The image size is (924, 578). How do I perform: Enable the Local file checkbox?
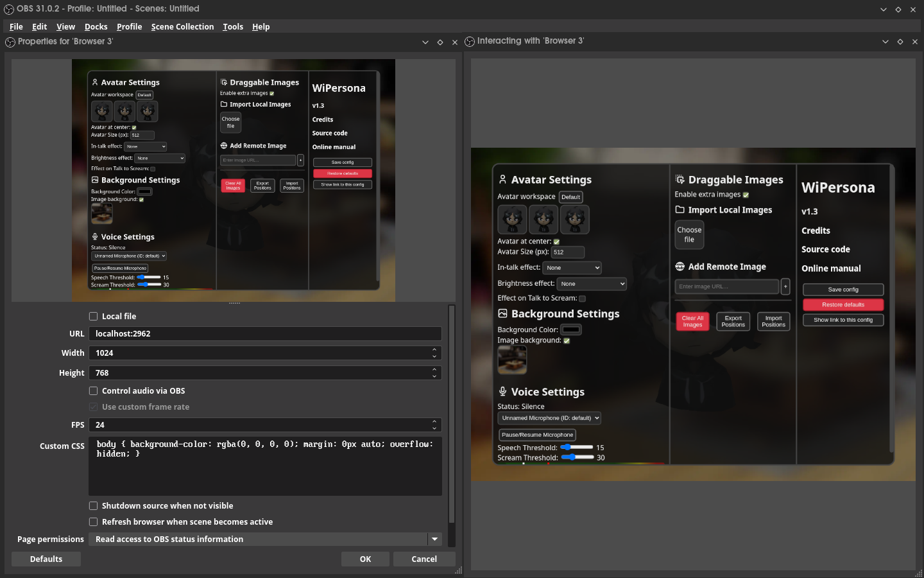point(93,316)
